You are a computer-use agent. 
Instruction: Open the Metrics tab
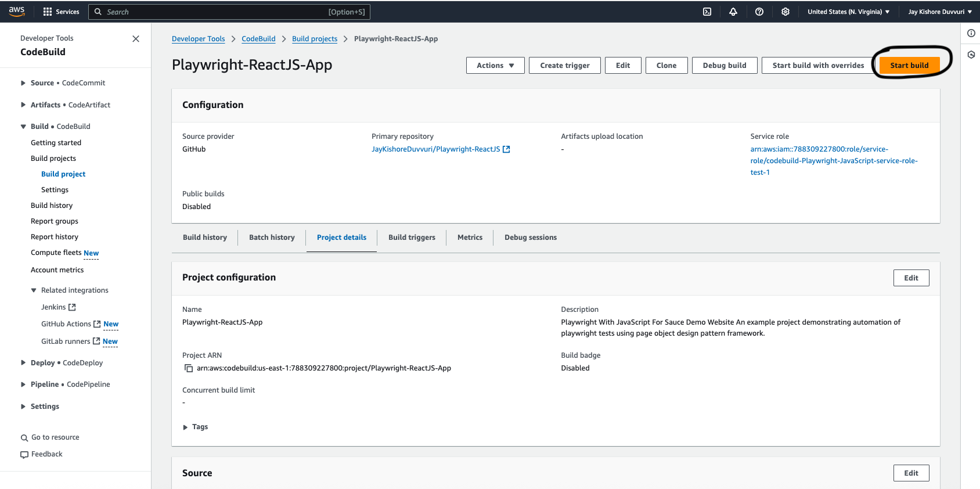470,238
